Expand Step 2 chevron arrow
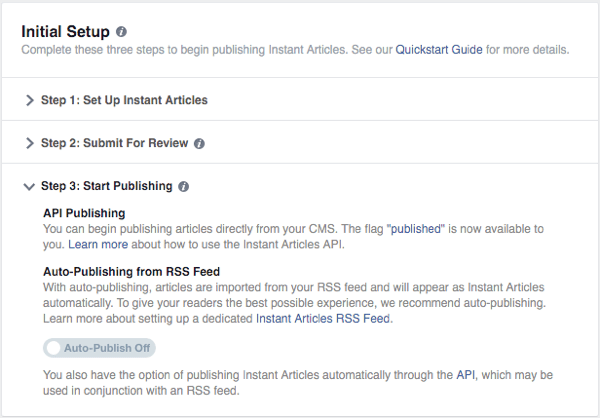This screenshot has height=418, width=600. [x=29, y=143]
